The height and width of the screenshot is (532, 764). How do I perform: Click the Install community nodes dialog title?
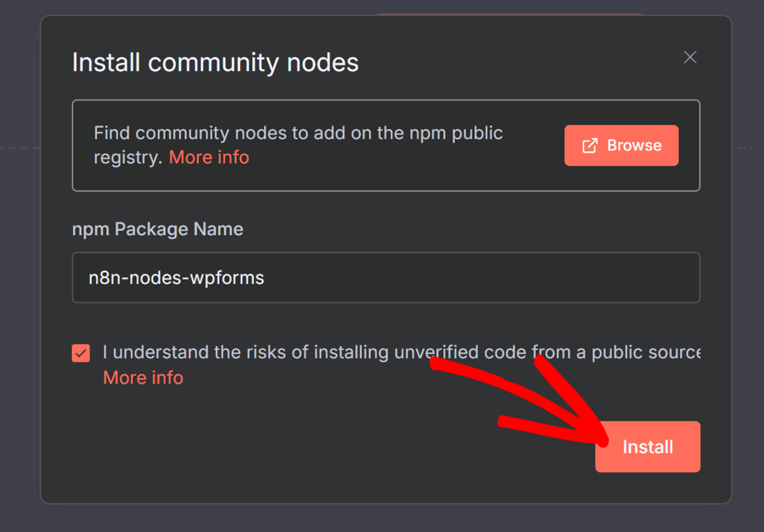(215, 62)
